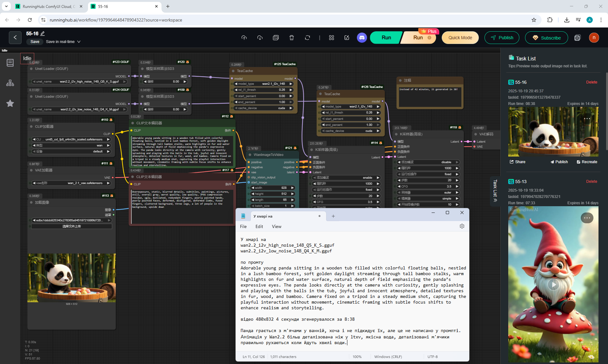
Task: Open the Discord icon link
Action: click(x=362, y=38)
